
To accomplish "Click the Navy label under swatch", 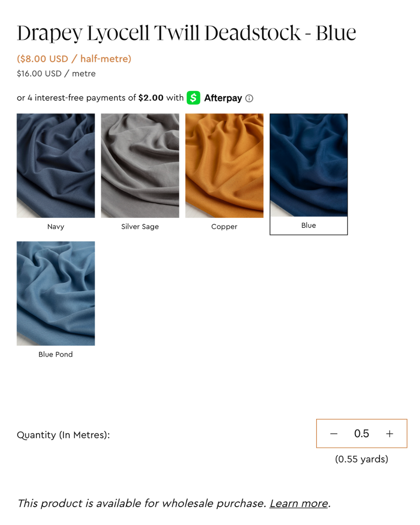I will tap(56, 227).
